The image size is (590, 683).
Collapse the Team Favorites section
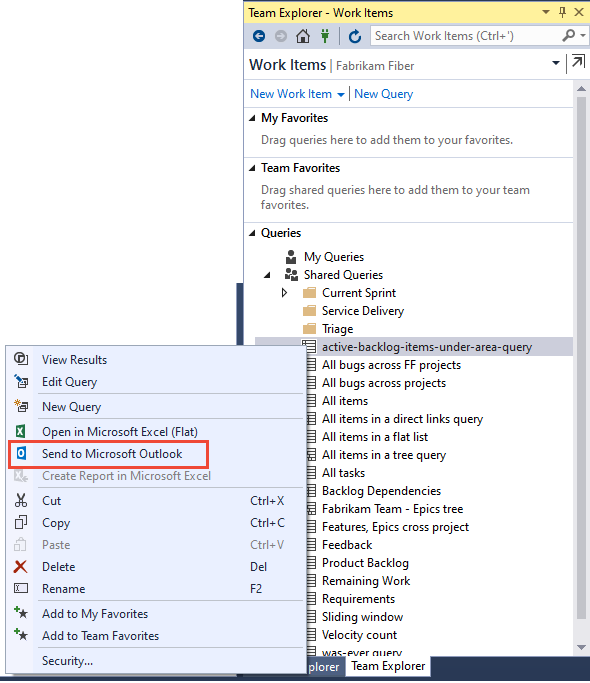coord(252,168)
